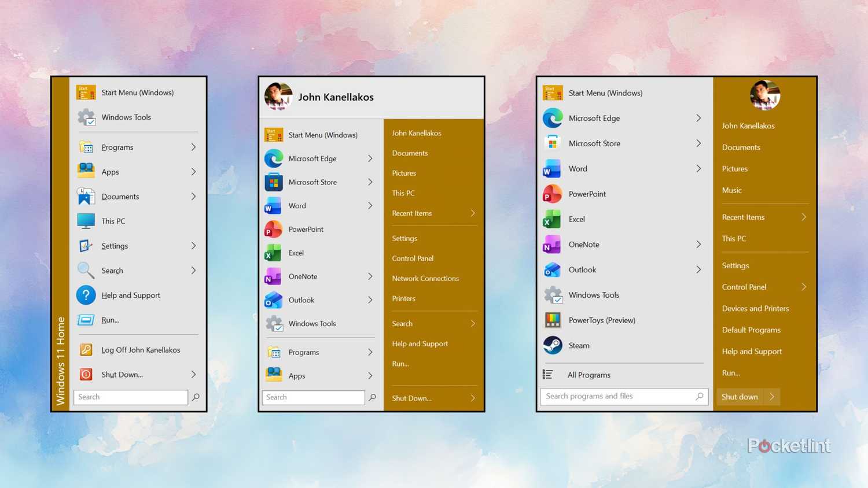Select Network Connections menu item
The width and height of the screenshot is (868, 488).
point(425,278)
